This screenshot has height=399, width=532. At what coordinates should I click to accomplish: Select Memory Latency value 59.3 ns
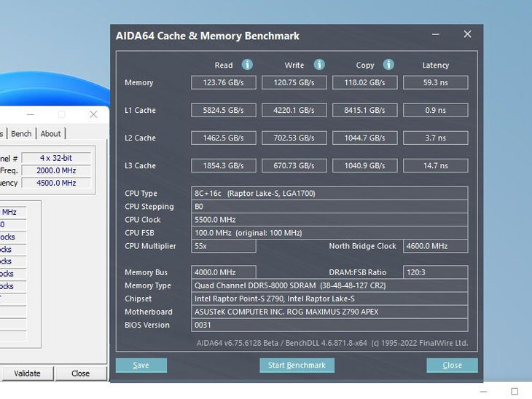coord(436,82)
